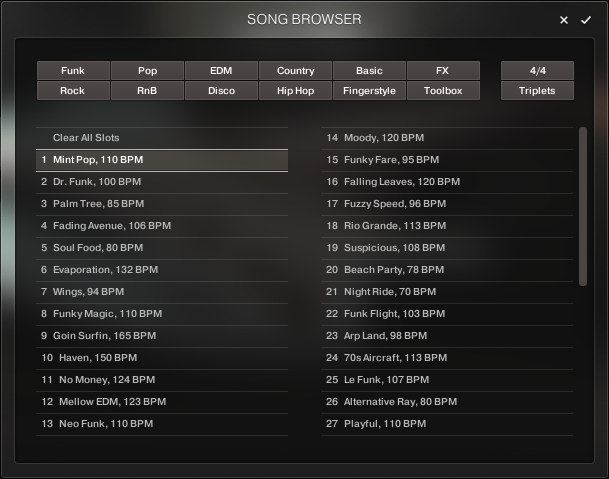Image resolution: width=609 pixels, height=479 pixels.
Task: Select song 19 Suspicious, 108 BPM
Action: [x=447, y=248]
